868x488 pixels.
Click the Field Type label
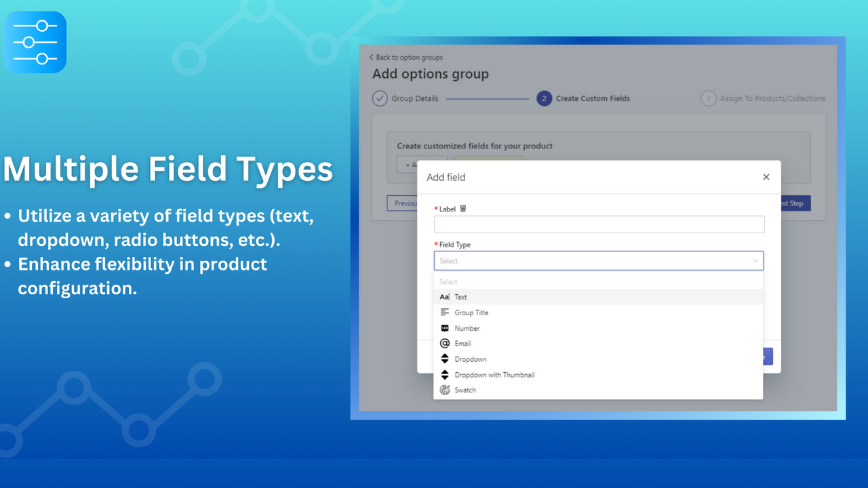[455, 245]
